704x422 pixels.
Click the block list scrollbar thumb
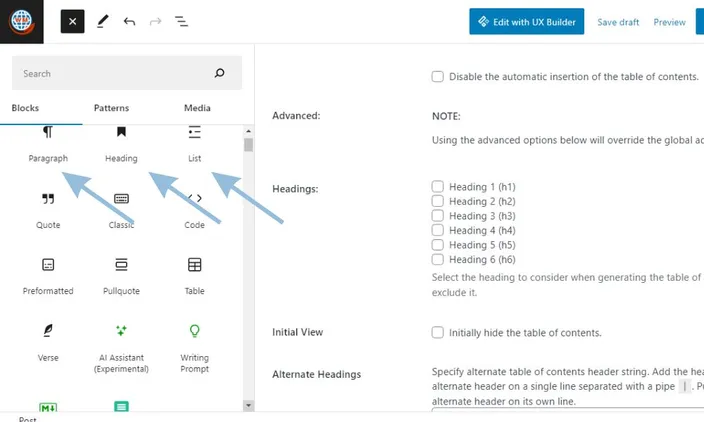click(248, 145)
